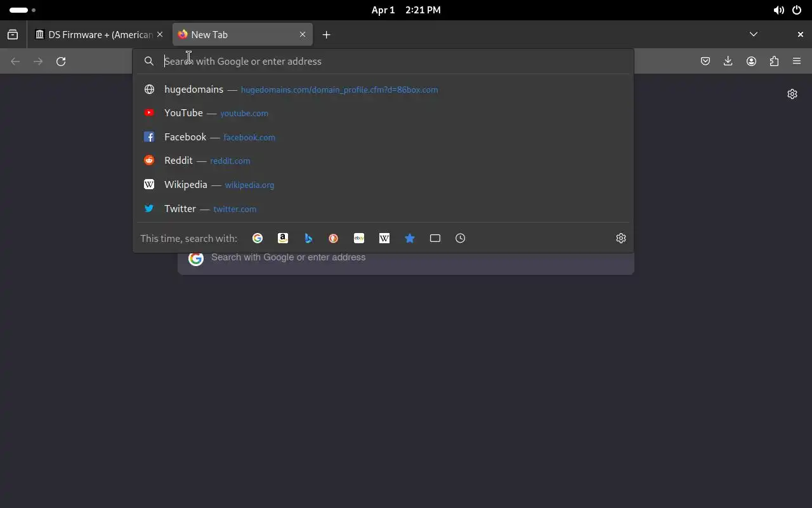This screenshot has width=812, height=508.
Task: Open the power menu in top bar
Action: tap(797, 10)
